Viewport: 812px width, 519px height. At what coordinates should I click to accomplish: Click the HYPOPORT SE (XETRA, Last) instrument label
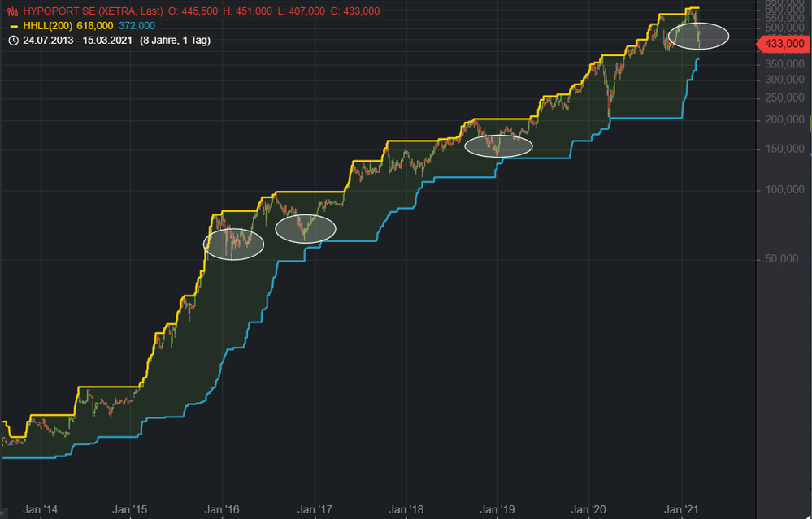tap(98, 11)
